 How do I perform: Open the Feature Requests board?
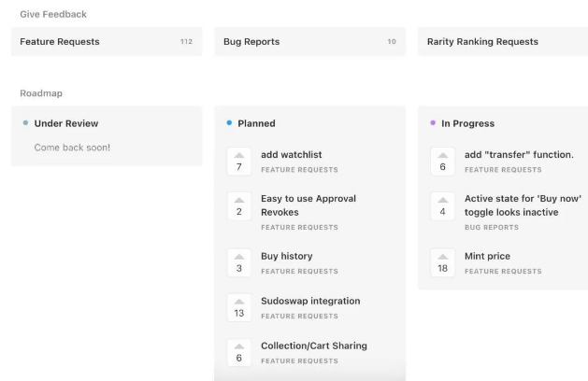(107, 42)
